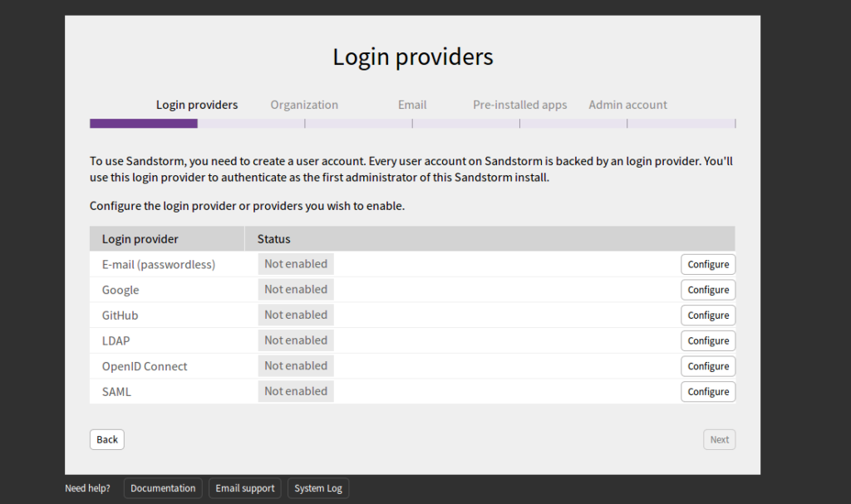Screen dimensions: 851x504
Task: Click Not enabled status for E-mail (passwordless)
Action: [x=296, y=264]
